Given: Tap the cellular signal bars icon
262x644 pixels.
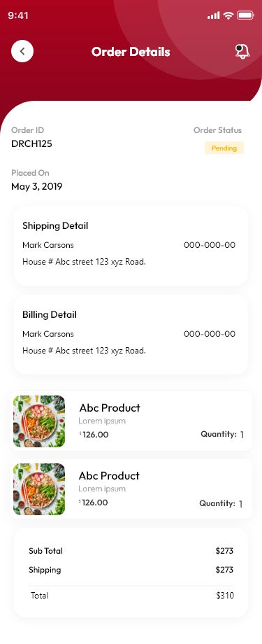Looking at the screenshot, I should coord(214,15).
